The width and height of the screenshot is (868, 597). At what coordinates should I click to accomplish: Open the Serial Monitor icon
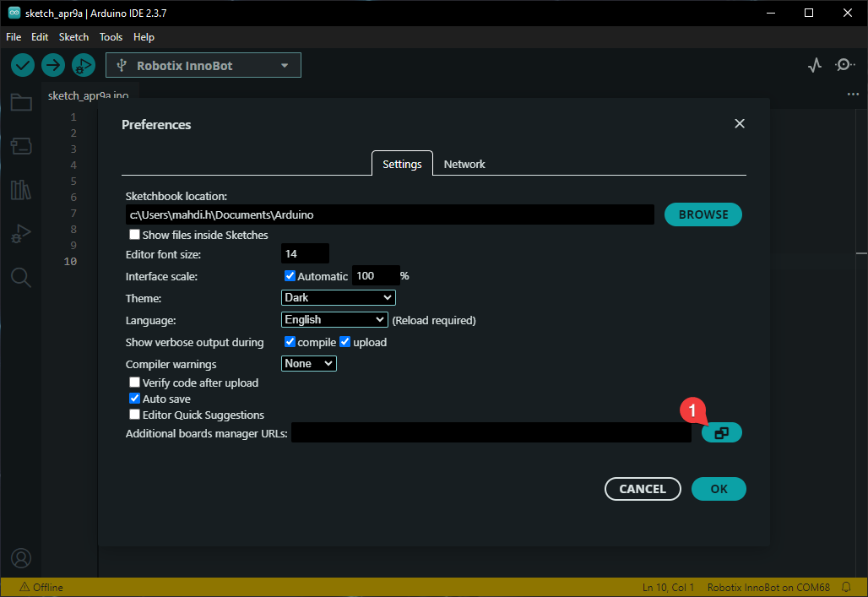click(x=844, y=65)
